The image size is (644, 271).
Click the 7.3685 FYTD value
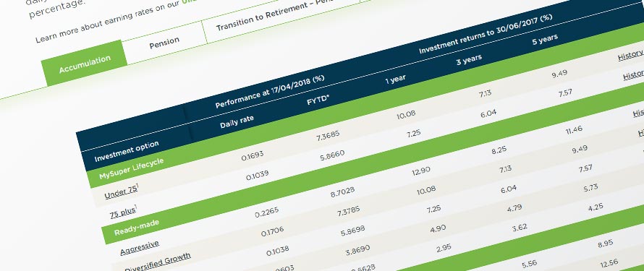pyautogui.click(x=328, y=136)
